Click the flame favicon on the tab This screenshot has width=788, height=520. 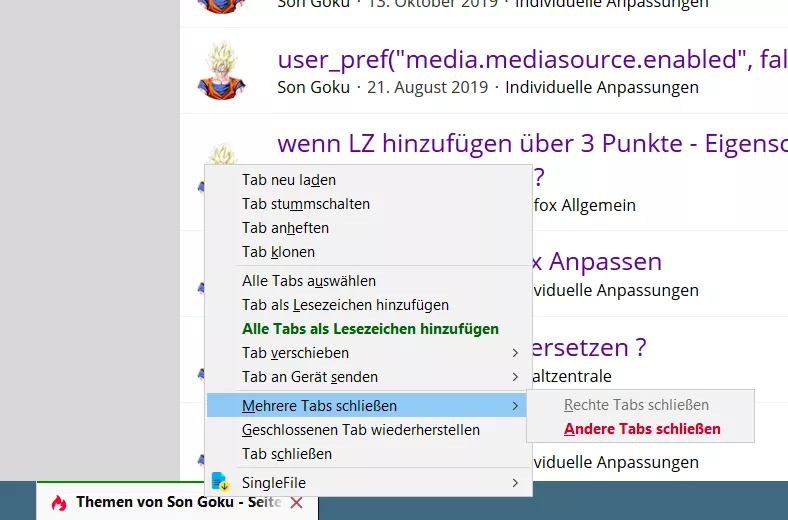click(59, 502)
